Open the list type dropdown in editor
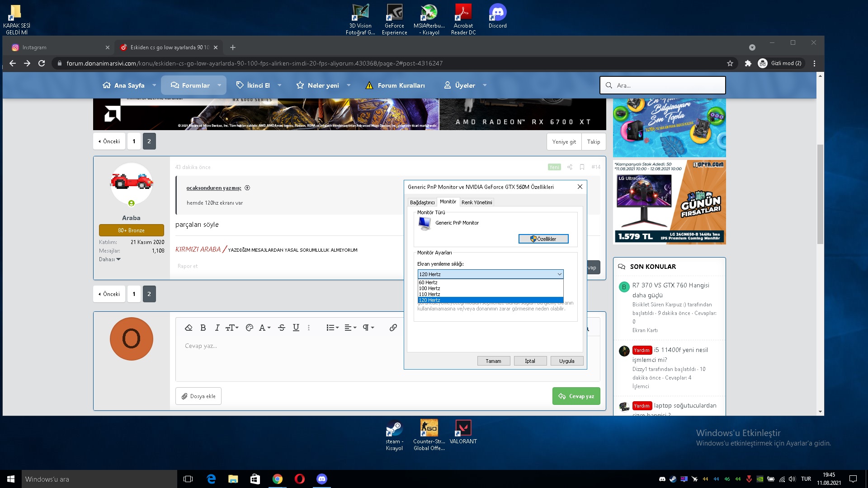Image resolution: width=868 pixels, height=488 pixels. pyautogui.click(x=333, y=328)
